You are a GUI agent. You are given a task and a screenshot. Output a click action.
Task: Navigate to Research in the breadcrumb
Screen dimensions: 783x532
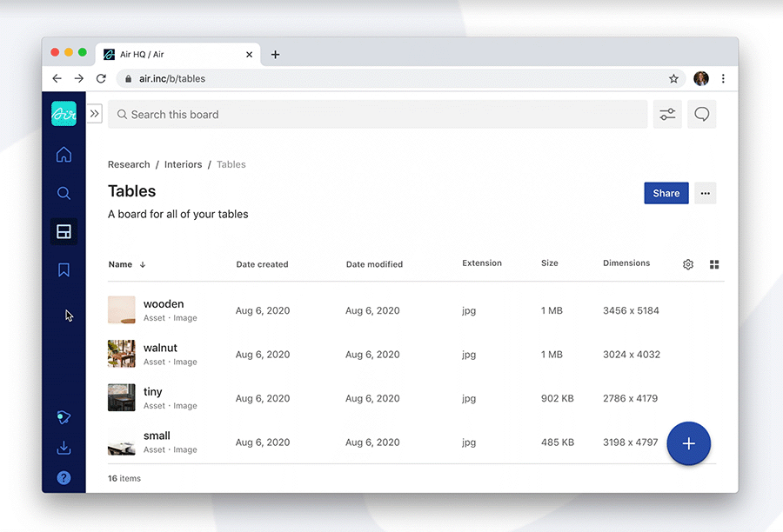(x=129, y=164)
